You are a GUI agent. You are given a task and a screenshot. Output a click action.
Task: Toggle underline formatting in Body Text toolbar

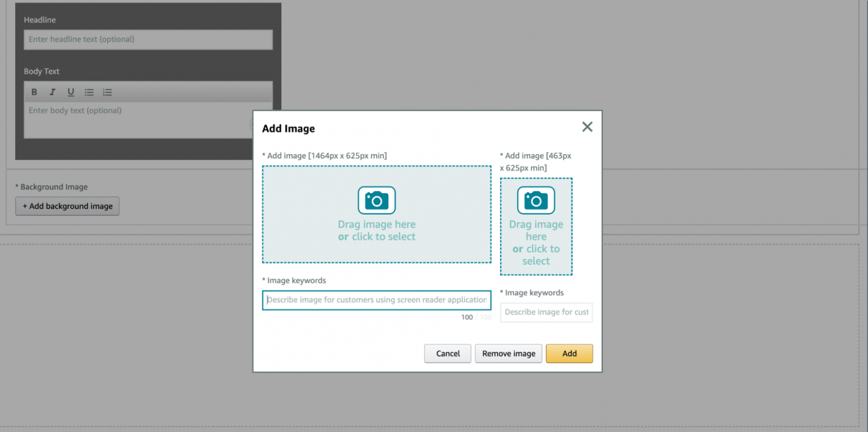71,92
